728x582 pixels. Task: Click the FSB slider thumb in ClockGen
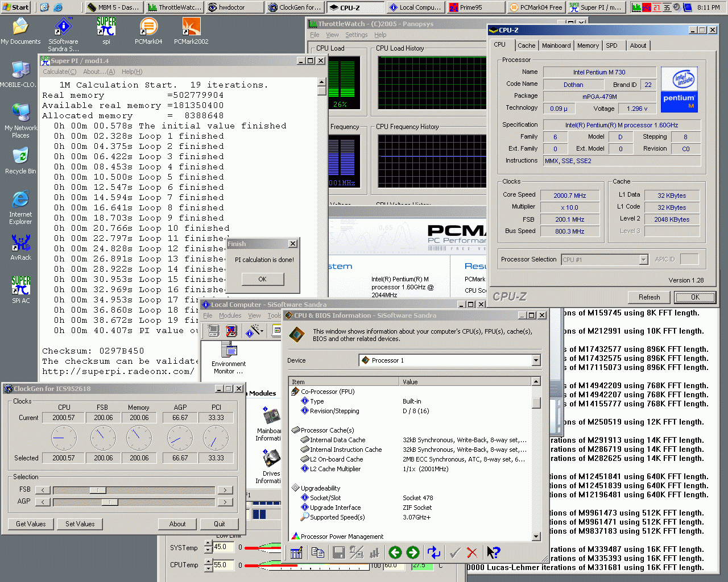98,490
